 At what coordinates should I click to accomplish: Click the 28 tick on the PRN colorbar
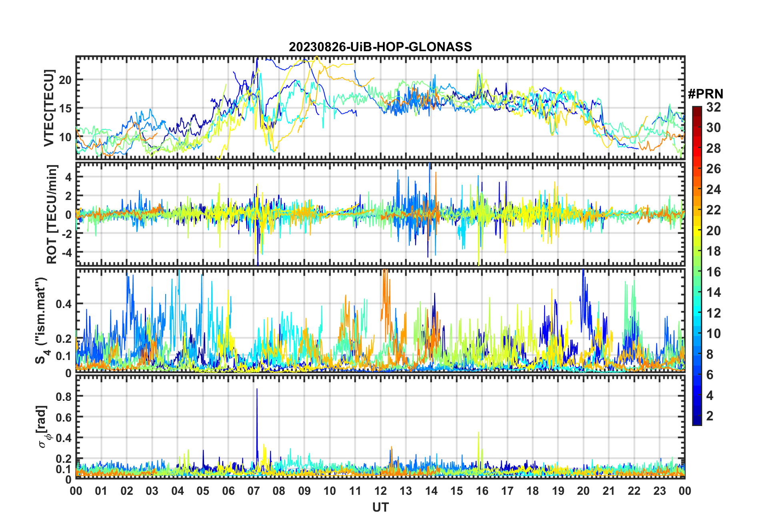click(x=713, y=148)
